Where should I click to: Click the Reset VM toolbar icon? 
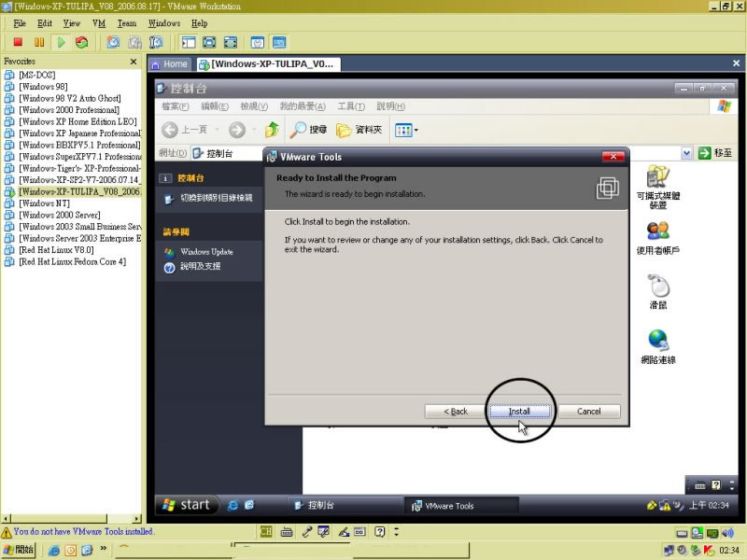[x=82, y=42]
